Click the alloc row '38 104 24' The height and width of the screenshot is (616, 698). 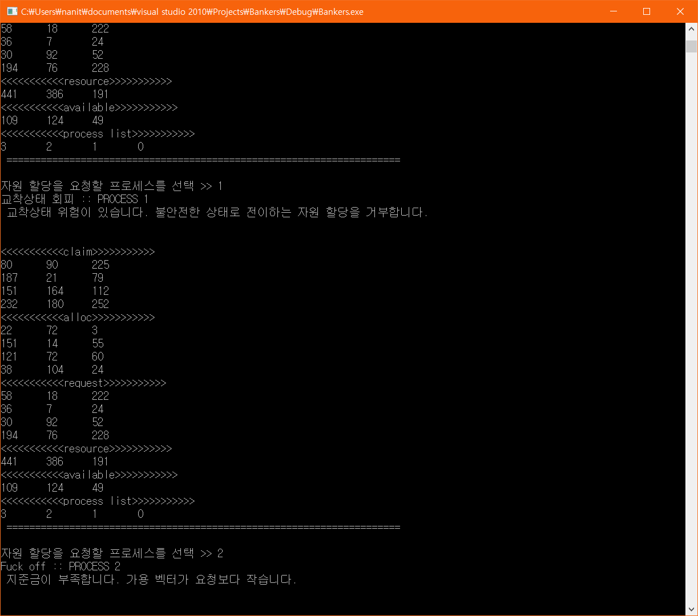[52, 370]
